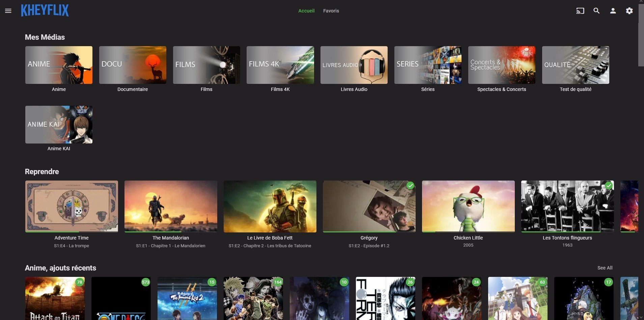
Task: Click the S1:E2 - Episode #1.2 subtitle
Action: pos(369,246)
